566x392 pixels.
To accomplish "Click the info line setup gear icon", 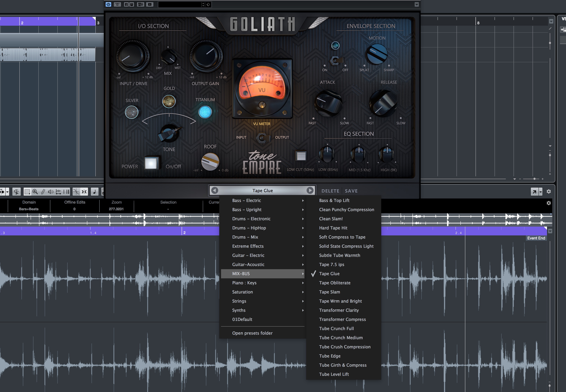I will pyautogui.click(x=549, y=203).
